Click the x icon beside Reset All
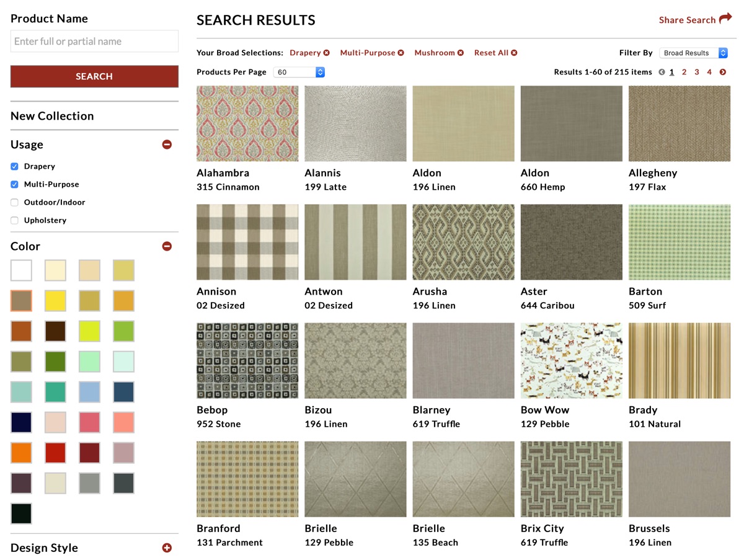 point(514,53)
